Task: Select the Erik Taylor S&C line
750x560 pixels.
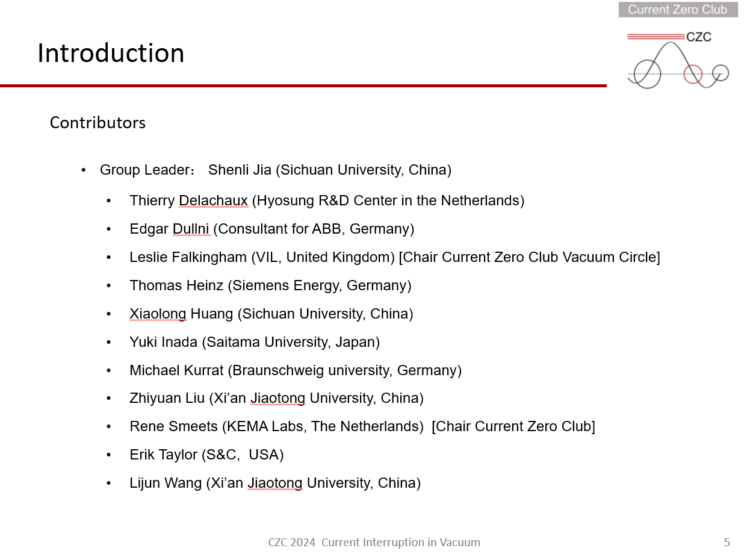Action: coord(206,455)
